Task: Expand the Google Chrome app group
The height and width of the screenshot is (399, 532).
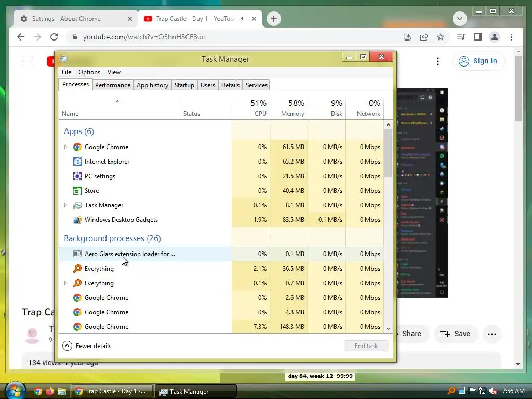Action: [x=66, y=147]
